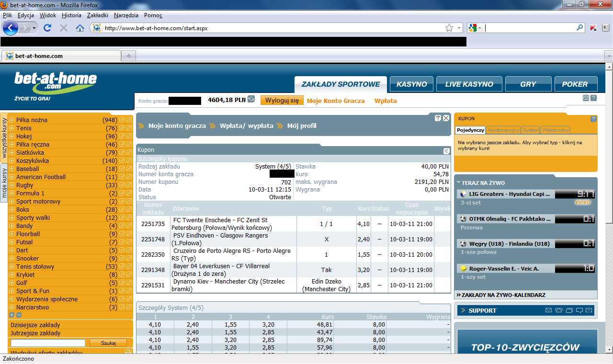
Task: Click the Wpłata link
Action: coord(386,101)
